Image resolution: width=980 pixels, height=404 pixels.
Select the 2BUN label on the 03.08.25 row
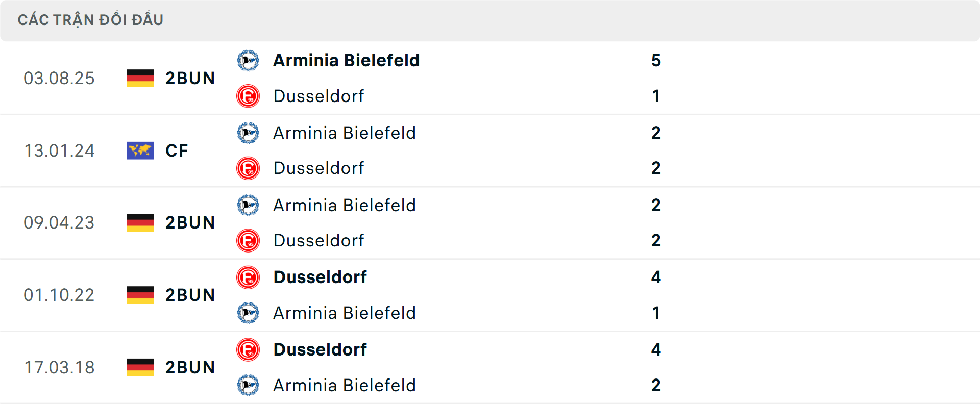click(190, 78)
